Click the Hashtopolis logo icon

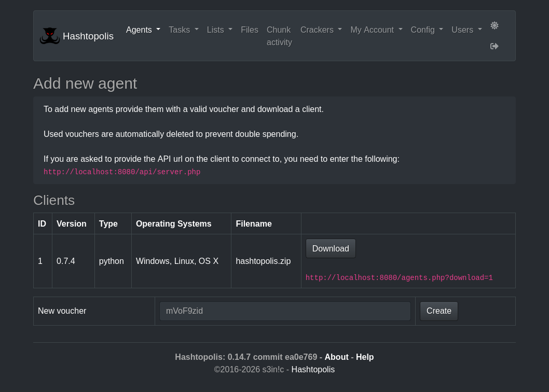[50, 35]
